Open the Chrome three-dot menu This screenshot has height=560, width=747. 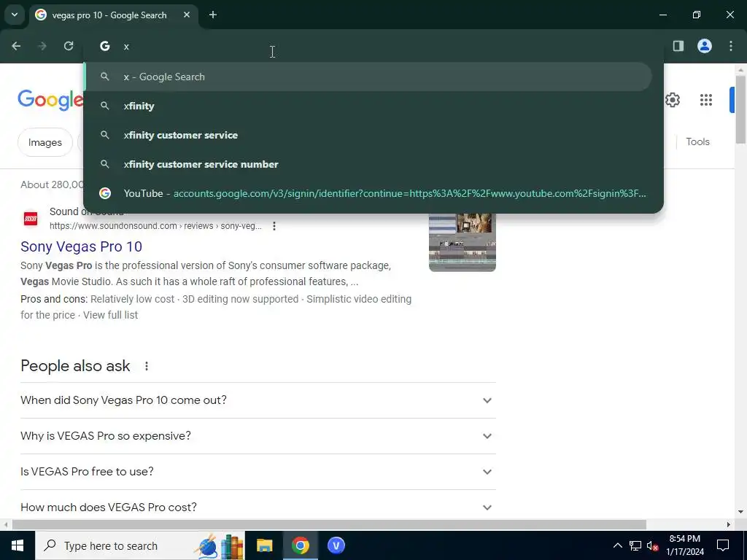coord(731,46)
